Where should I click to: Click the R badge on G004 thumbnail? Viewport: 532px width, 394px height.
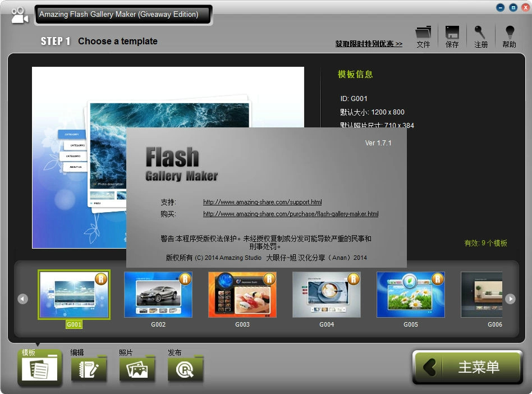(354, 279)
